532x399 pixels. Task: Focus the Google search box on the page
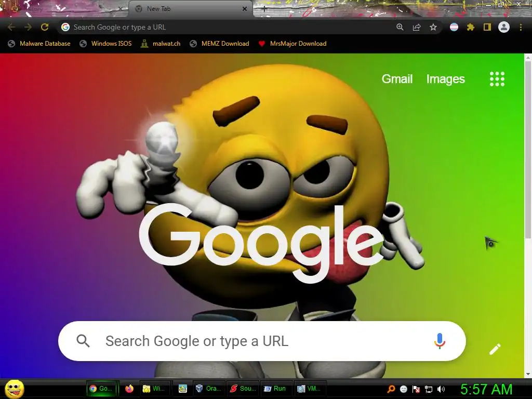pos(262,341)
